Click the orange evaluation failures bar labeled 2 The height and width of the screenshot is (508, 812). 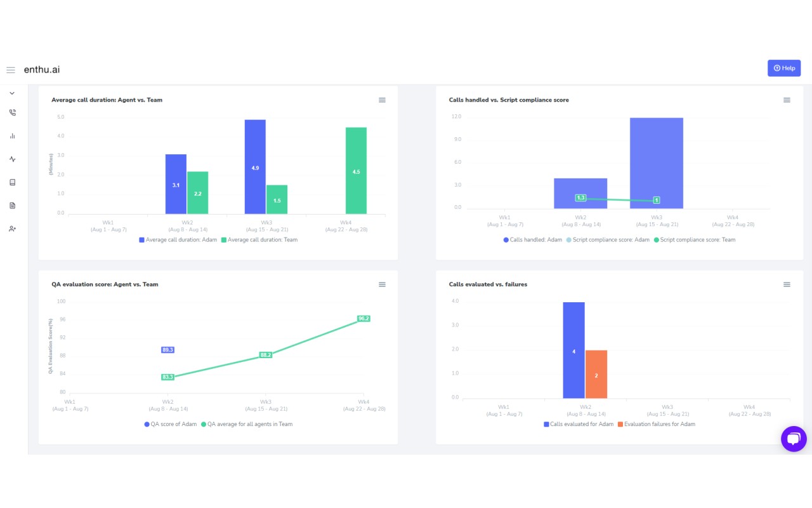click(x=596, y=375)
